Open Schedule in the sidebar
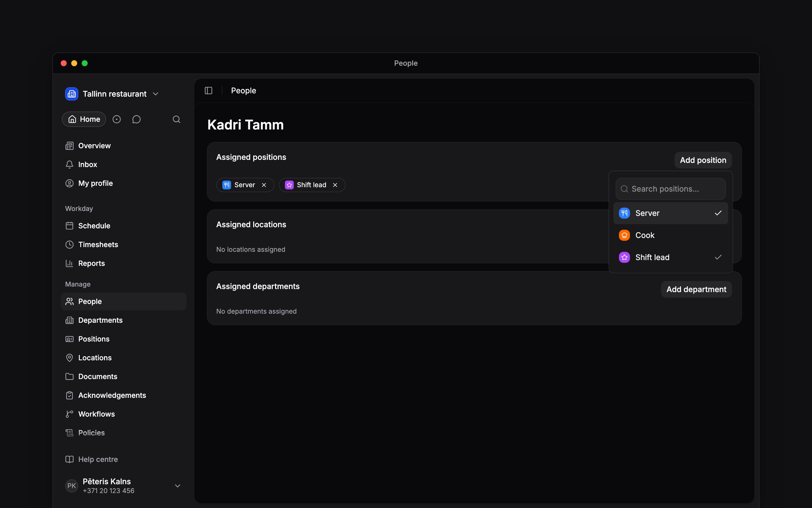The width and height of the screenshot is (812, 508). pos(123,226)
